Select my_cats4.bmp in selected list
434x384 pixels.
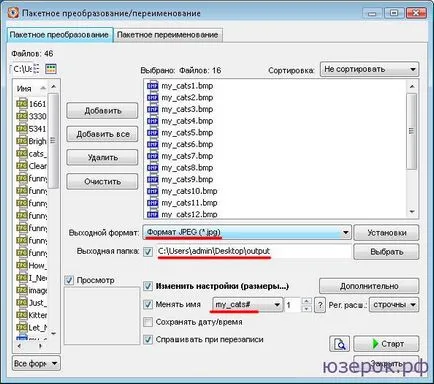tap(187, 121)
